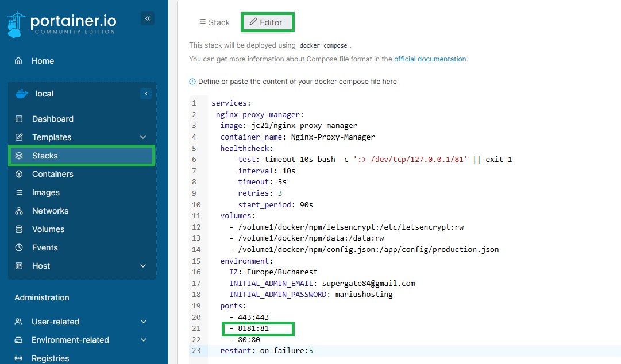Go to Networks page
Image resolution: width=621 pixels, height=364 pixels.
pyautogui.click(x=51, y=211)
